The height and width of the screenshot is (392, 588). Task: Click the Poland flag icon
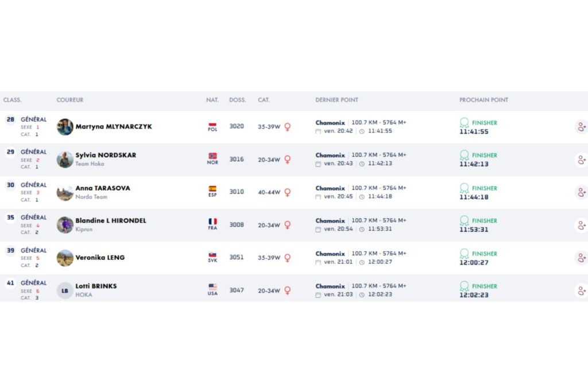[x=212, y=125]
